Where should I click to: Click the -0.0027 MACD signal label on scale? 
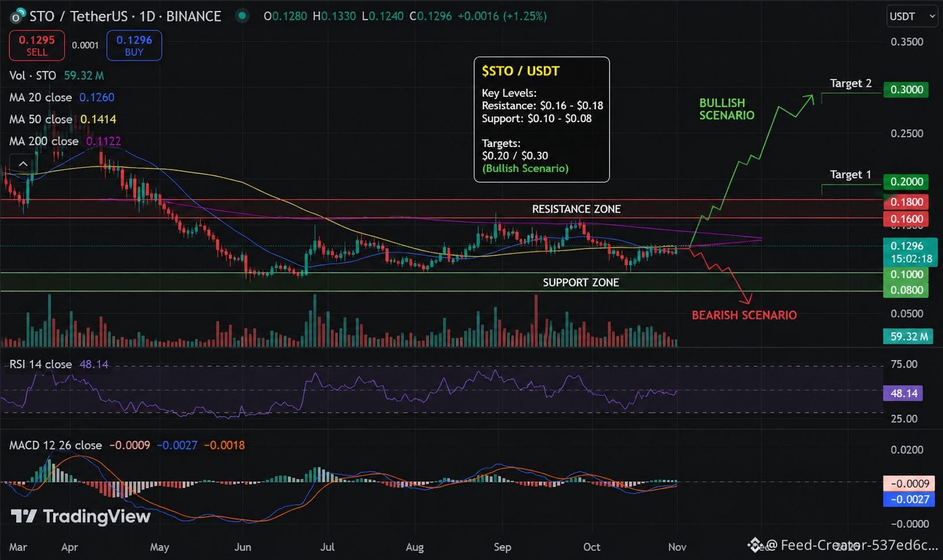(x=909, y=499)
